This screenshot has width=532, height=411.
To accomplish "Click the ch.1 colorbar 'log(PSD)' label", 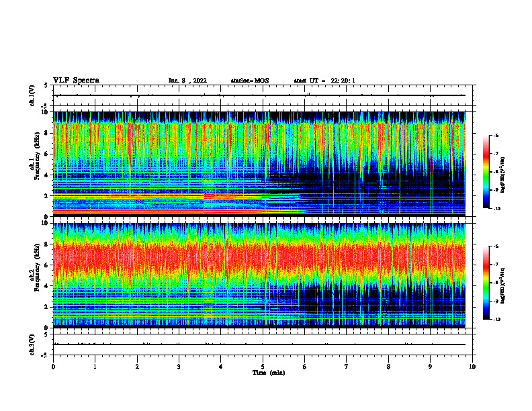I will pyautogui.click(x=503, y=175).
